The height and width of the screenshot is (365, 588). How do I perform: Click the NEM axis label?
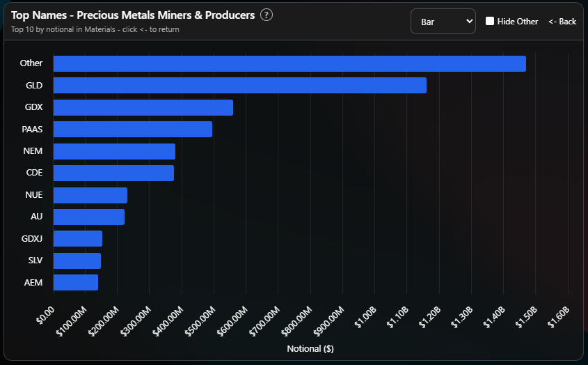tap(33, 151)
